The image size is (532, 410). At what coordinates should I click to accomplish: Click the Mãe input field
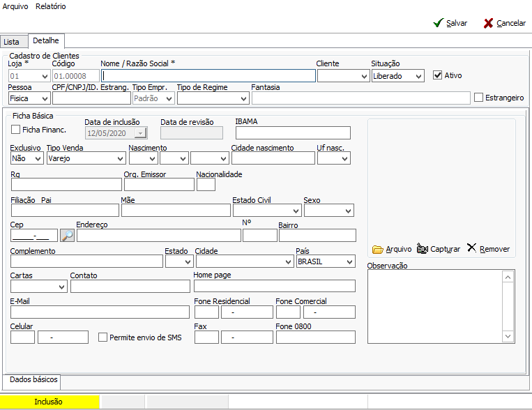tap(176, 211)
